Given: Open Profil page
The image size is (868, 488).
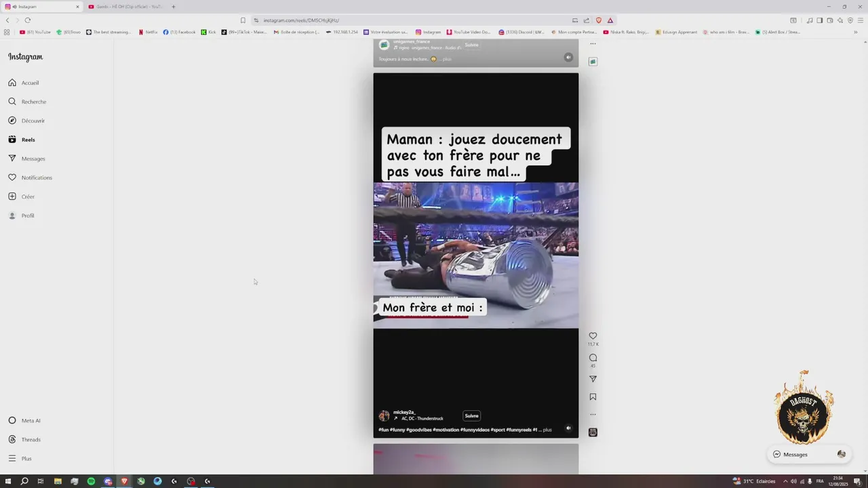Looking at the screenshot, I should [x=21, y=216].
